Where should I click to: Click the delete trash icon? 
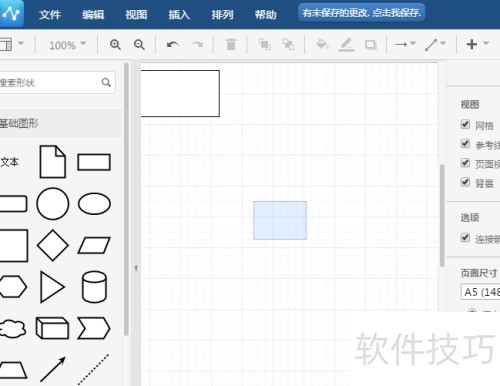[x=231, y=44]
